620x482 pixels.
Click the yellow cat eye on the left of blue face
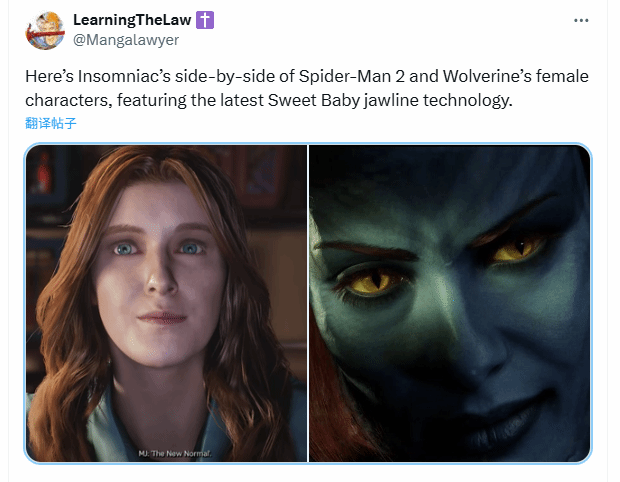370,282
